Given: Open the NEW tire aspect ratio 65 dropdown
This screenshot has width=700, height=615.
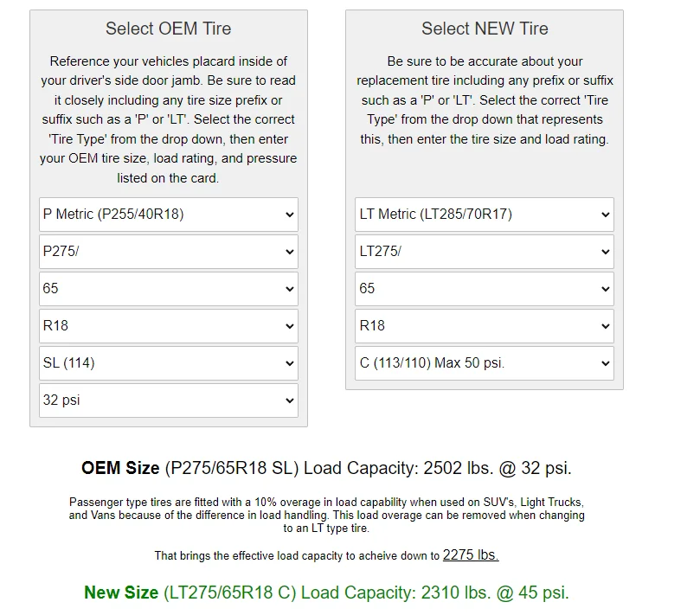Looking at the screenshot, I should 484,289.
